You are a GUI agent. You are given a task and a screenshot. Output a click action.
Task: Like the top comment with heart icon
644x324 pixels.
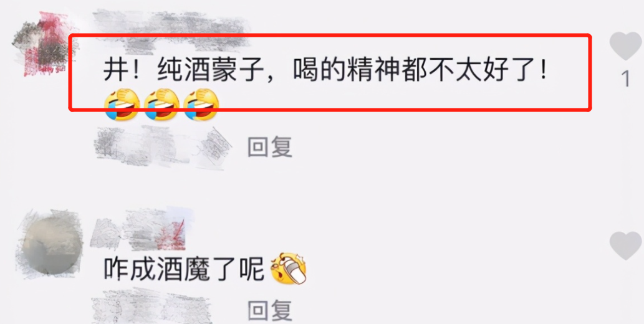(625, 45)
